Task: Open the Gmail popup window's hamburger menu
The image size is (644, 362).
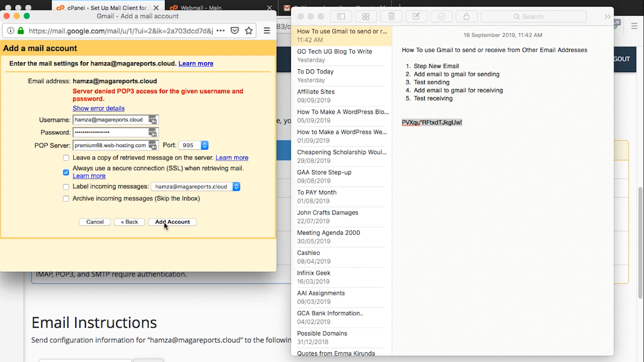Action: pos(267,31)
